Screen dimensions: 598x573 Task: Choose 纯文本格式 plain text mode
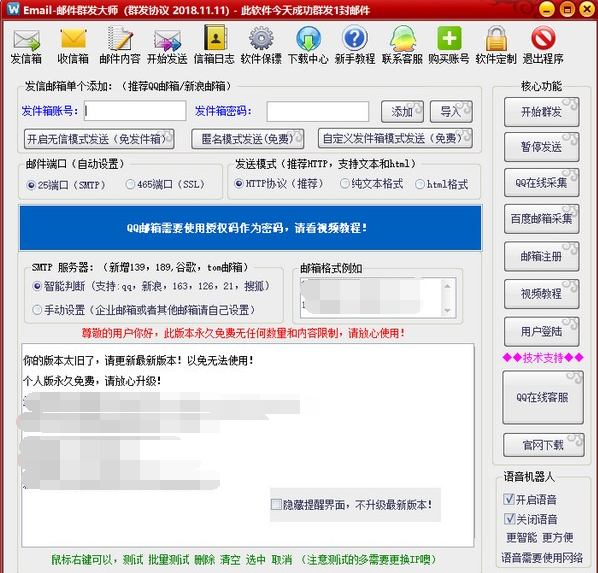[x=344, y=184]
